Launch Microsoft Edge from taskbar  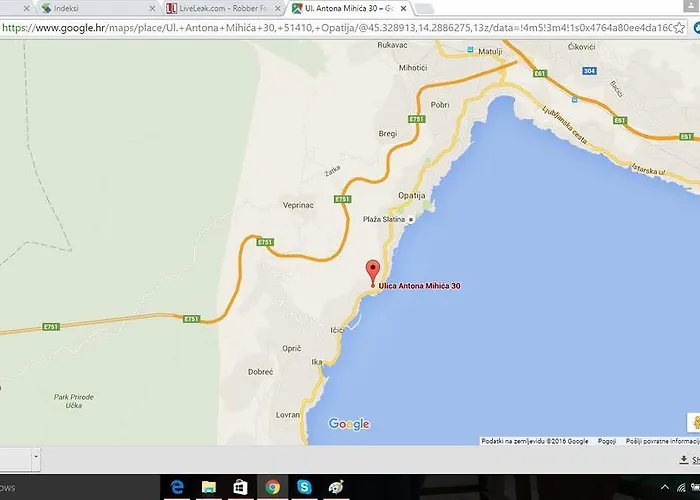[178, 487]
